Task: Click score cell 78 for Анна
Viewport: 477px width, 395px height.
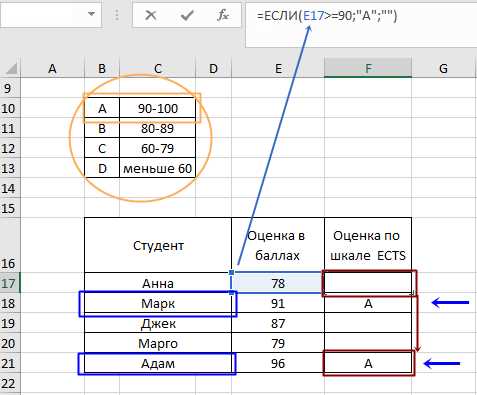Action: pos(278,283)
